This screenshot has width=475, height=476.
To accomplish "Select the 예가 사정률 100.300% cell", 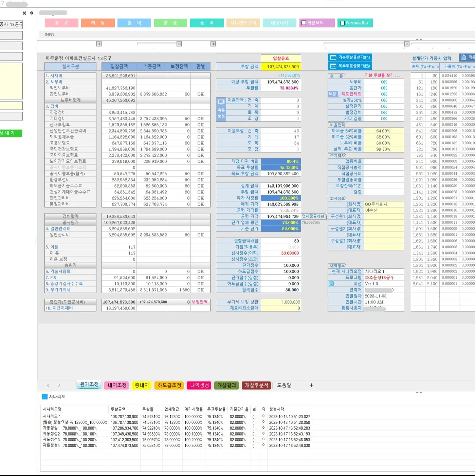I will 281,198.
